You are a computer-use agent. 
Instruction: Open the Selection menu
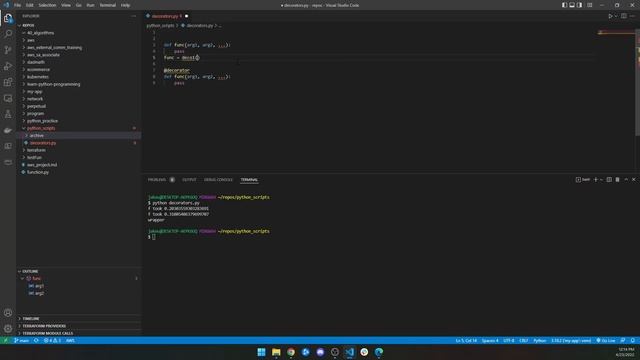click(47, 5)
